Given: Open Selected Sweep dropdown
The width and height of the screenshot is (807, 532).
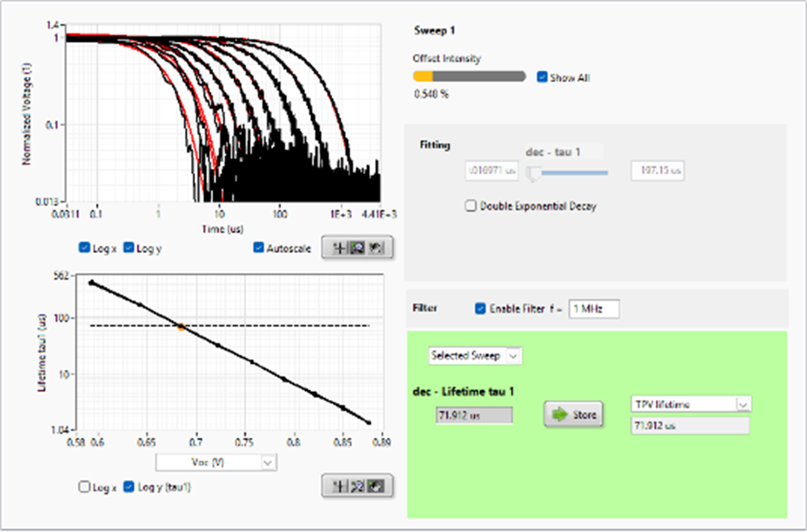Looking at the screenshot, I should [x=475, y=356].
